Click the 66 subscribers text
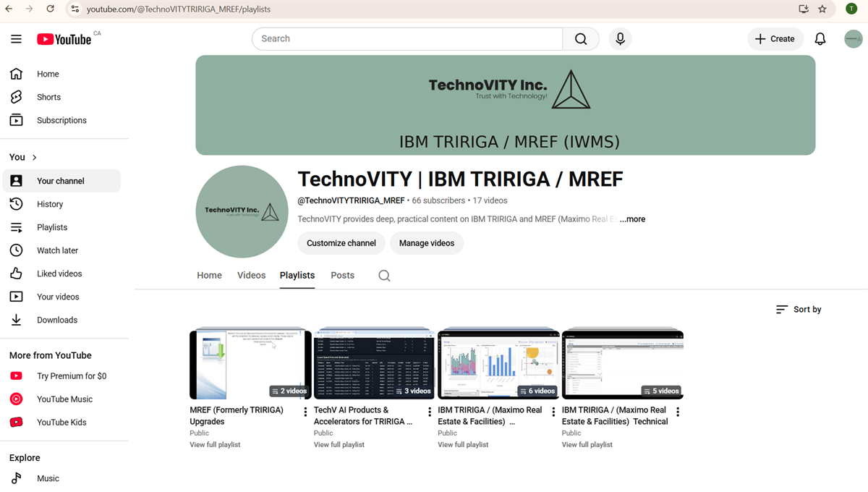This screenshot has width=868, height=492. (438, 200)
